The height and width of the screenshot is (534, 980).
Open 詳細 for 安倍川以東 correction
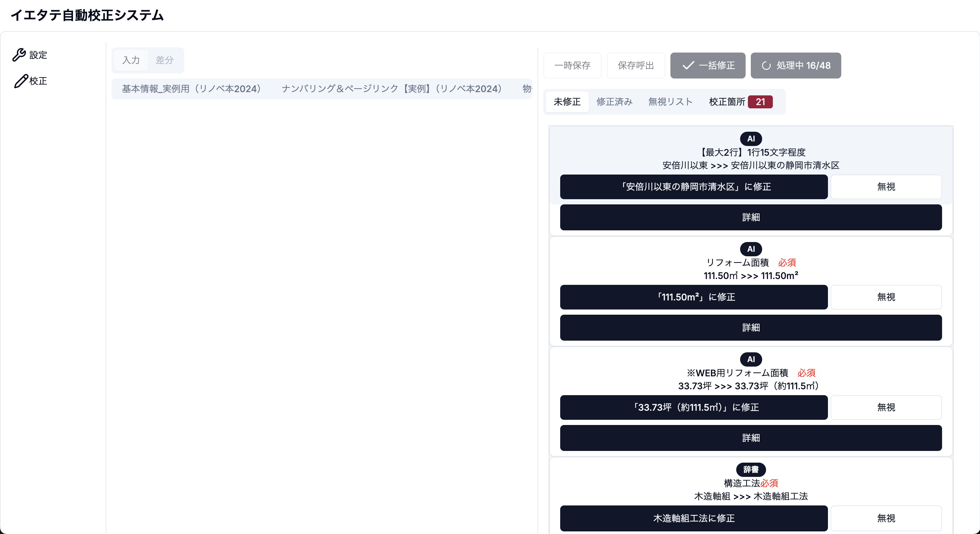(750, 217)
